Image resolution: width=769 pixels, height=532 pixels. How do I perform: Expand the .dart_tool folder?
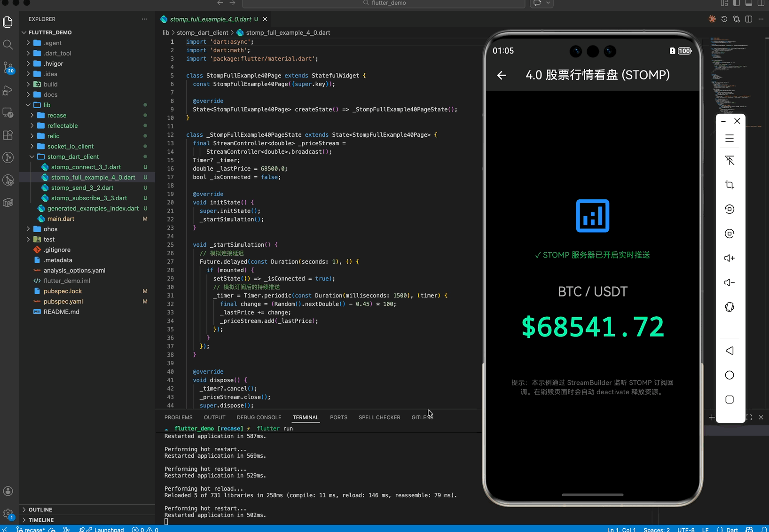[87, 53]
